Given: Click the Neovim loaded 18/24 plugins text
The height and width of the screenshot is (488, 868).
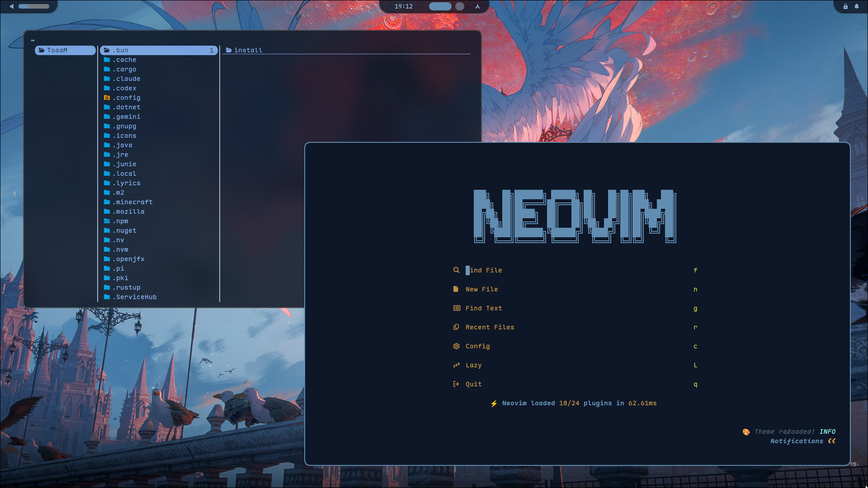Looking at the screenshot, I should tap(579, 403).
